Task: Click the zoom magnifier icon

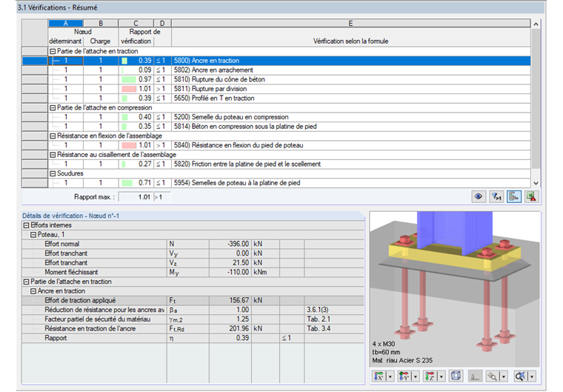Action: click(492, 376)
